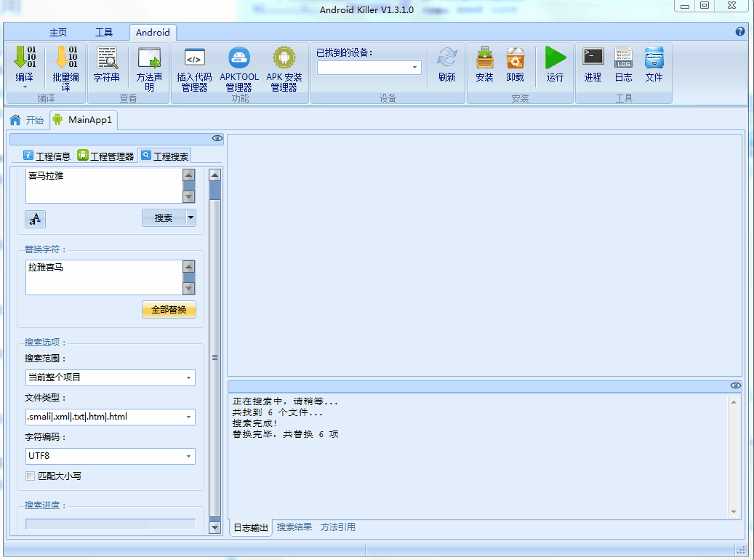This screenshot has height=560, width=754.
Task: Open the 工程管理器 tab
Action: coord(105,156)
